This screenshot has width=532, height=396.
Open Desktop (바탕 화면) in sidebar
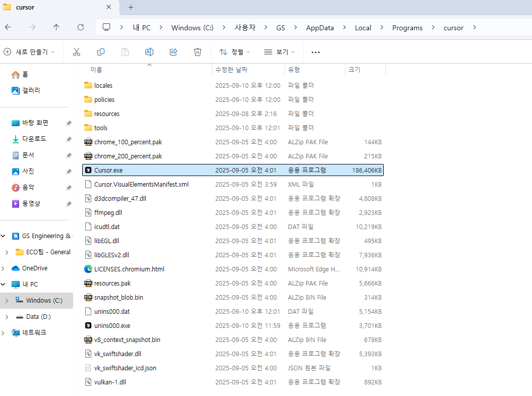(30, 123)
